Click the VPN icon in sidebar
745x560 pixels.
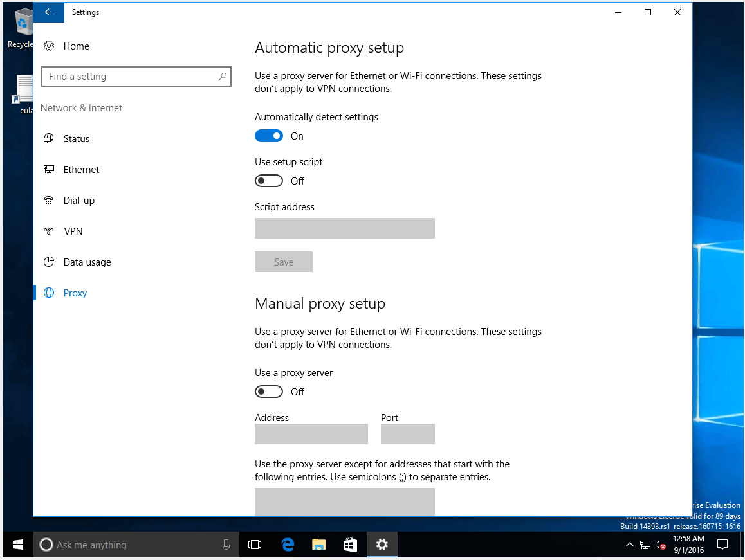click(48, 231)
